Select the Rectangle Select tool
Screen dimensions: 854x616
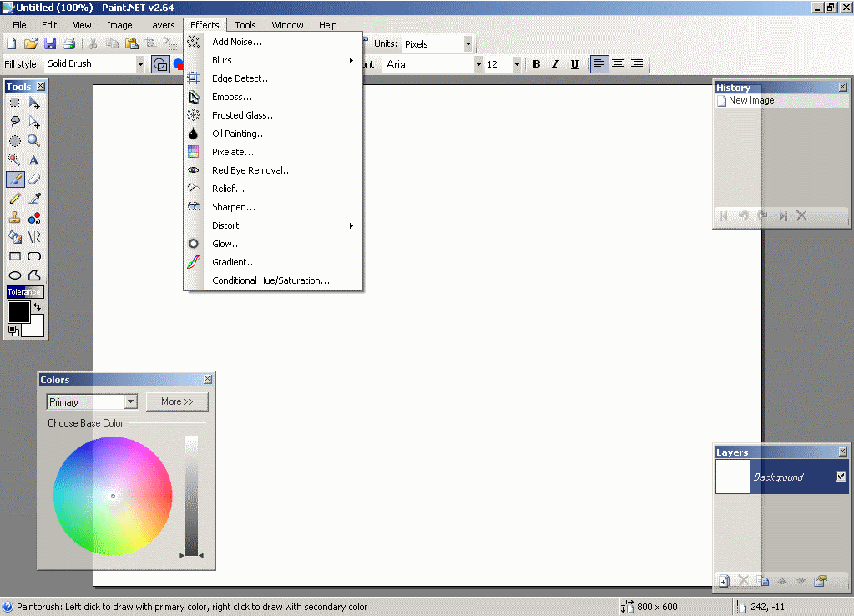(x=15, y=103)
